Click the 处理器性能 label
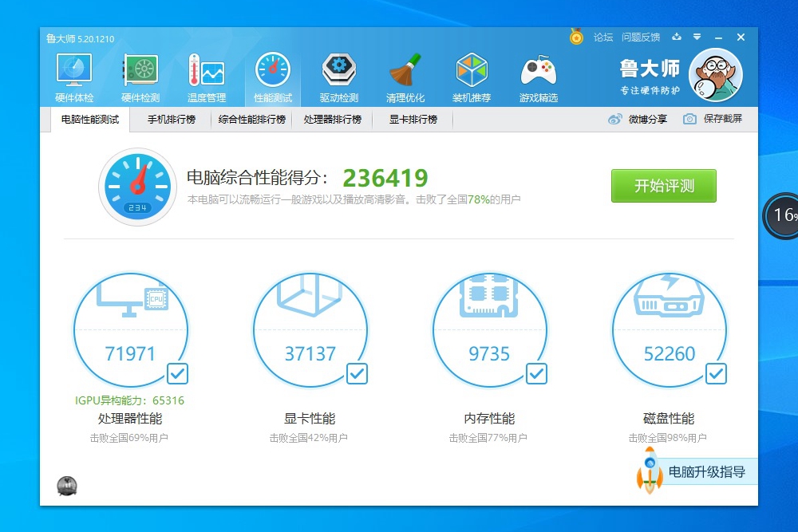 tap(130, 419)
